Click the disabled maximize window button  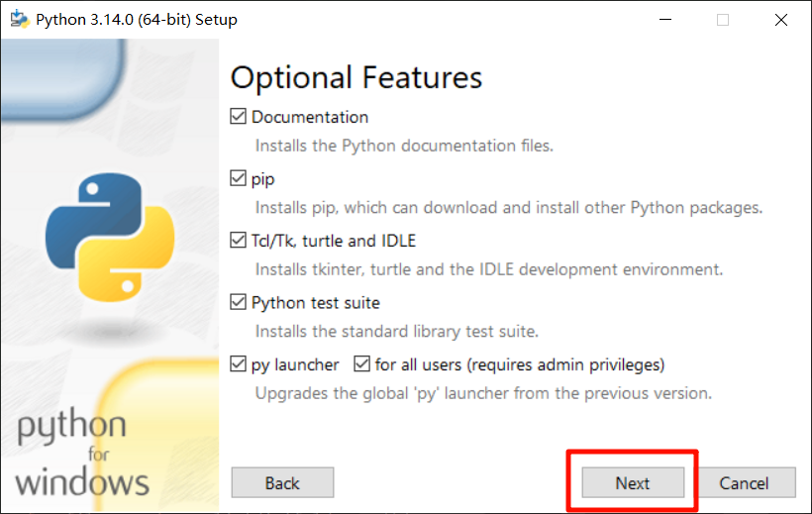point(723,19)
